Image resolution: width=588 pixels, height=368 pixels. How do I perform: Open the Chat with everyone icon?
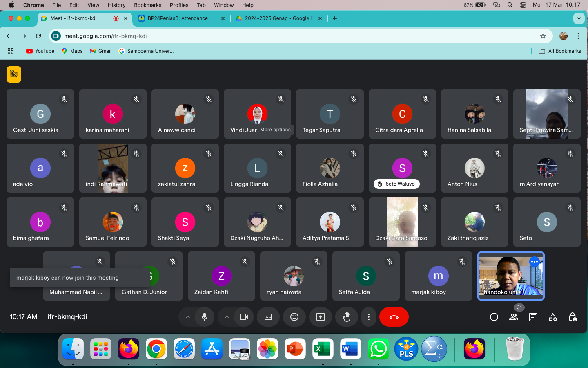[x=533, y=317]
